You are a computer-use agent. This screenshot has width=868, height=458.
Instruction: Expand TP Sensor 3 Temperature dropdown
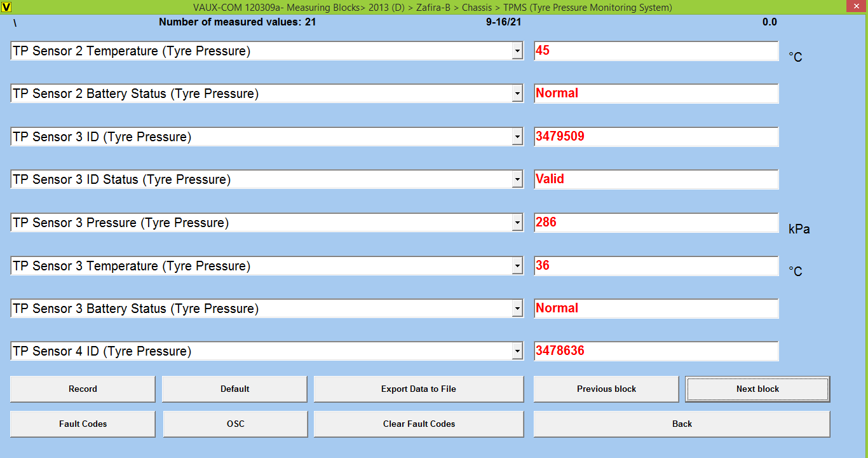[x=517, y=267]
